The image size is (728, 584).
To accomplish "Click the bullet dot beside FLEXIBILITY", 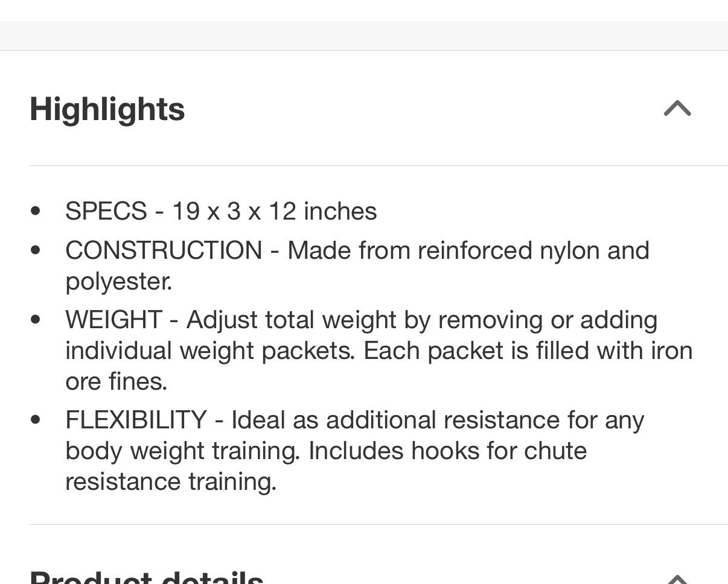I will click(x=36, y=420).
